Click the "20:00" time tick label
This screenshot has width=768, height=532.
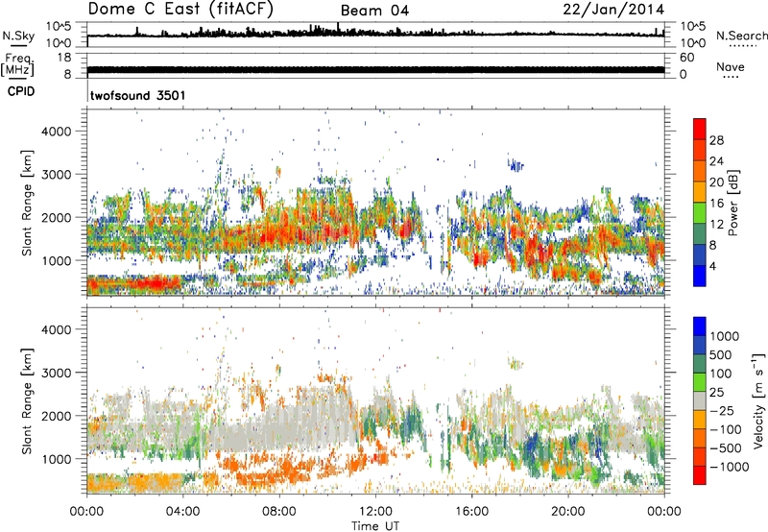coord(567,512)
